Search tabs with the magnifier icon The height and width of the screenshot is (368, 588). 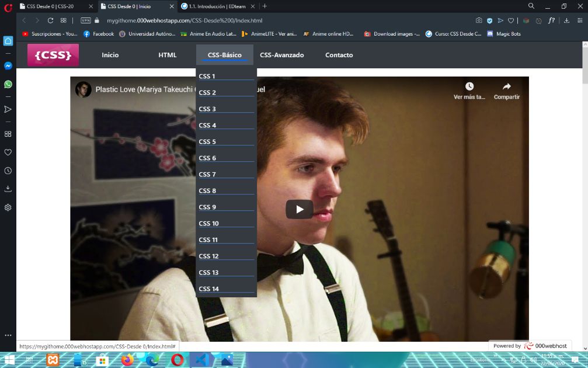click(x=531, y=6)
